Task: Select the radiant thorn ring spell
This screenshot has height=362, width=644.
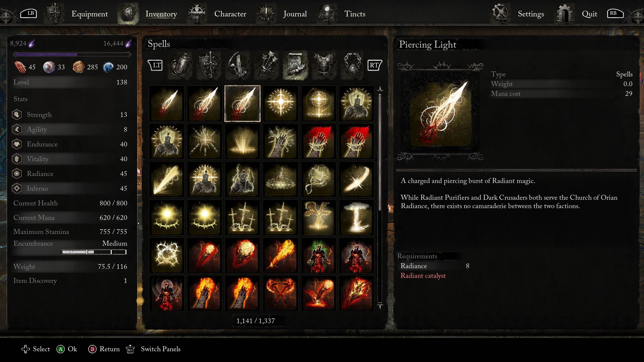Action: point(167,255)
